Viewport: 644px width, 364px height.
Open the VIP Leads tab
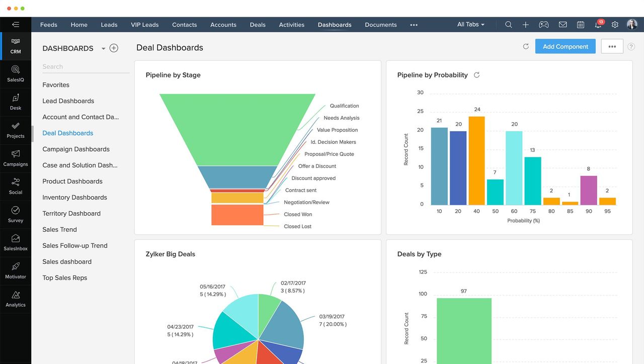click(x=145, y=25)
